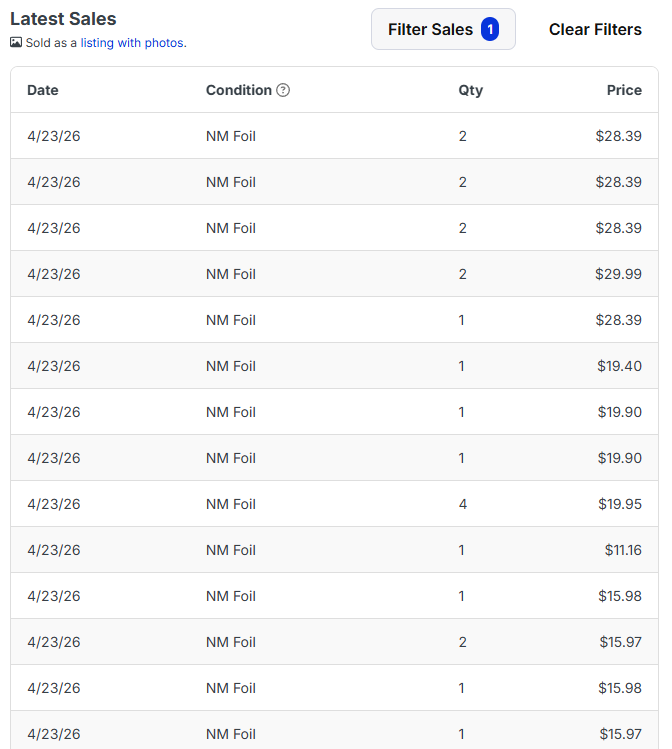Click the Latest Sales heading

click(63, 19)
